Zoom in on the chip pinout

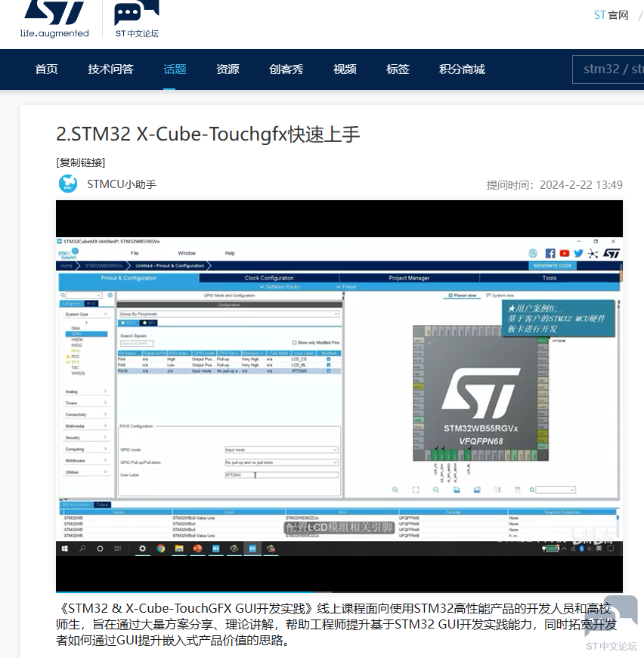click(395, 490)
